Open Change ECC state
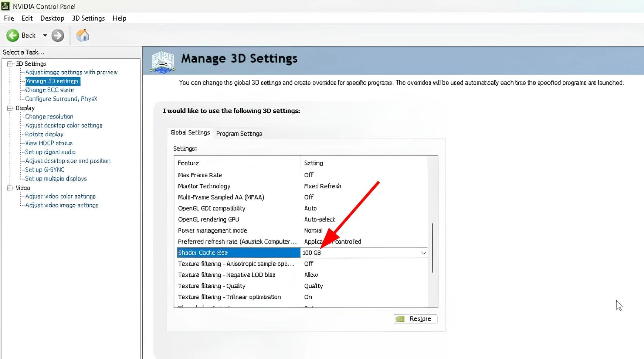644x359 pixels. (50, 90)
